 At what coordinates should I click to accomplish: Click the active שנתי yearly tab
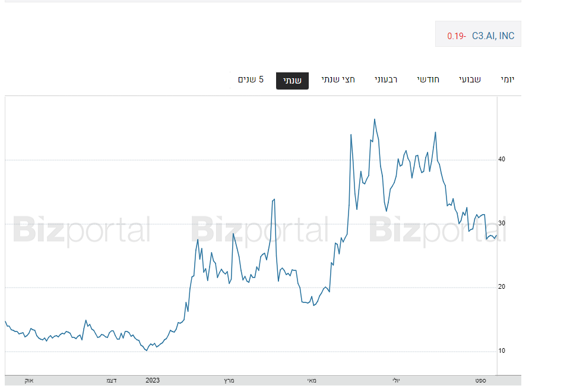click(x=292, y=81)
